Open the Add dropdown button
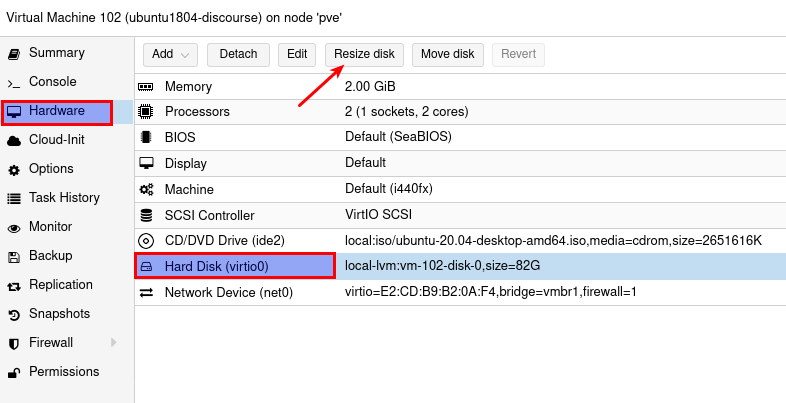Screen dimensions: 786x403 coord(170,54)
